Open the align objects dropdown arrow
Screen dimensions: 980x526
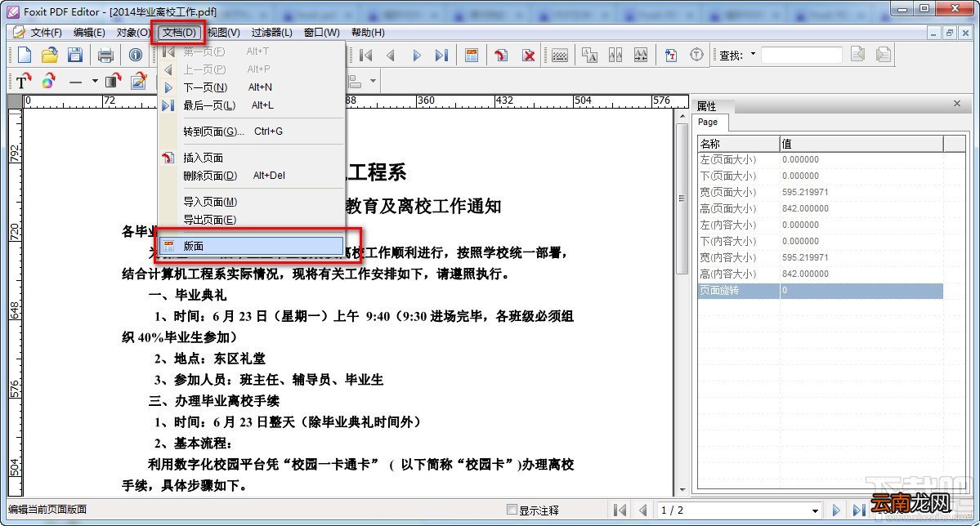pos(374,81)
